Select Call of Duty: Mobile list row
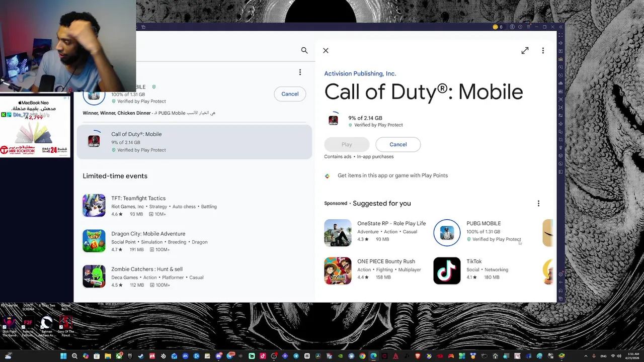 tap(194, 142)
